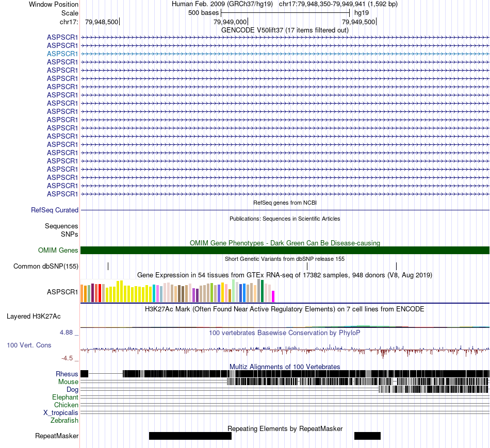
Task: Click the 'Human Feb. 2009 (GRCh37/hg19)' assembly text
Action: (x=222, y=4)
